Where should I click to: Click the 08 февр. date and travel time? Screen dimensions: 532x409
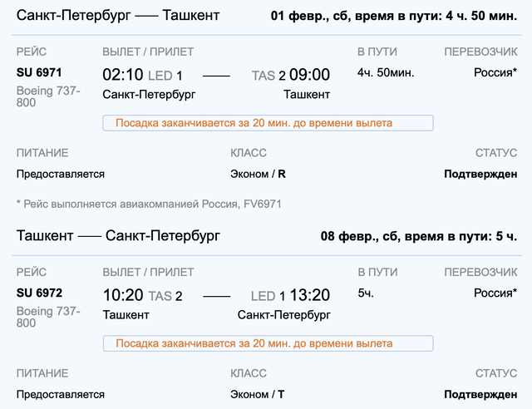[419, 236]
